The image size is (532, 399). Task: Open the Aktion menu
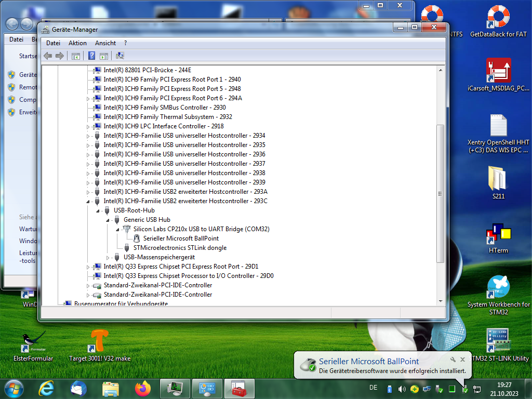77,43
